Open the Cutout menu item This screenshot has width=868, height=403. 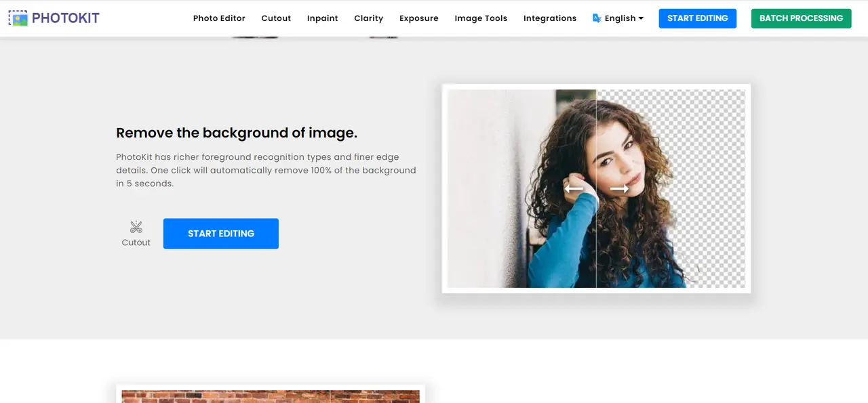(276, 18)
